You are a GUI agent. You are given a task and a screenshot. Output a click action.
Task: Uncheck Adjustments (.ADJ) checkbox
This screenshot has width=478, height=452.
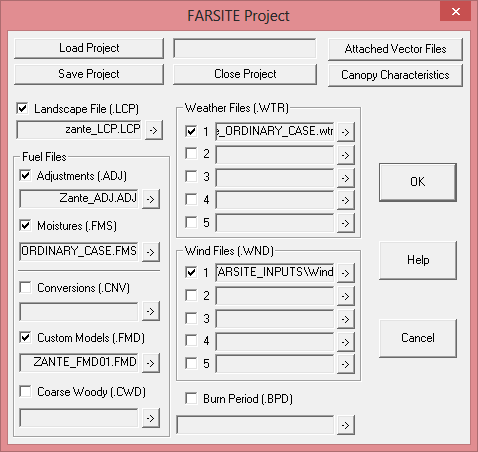(25, 175)
